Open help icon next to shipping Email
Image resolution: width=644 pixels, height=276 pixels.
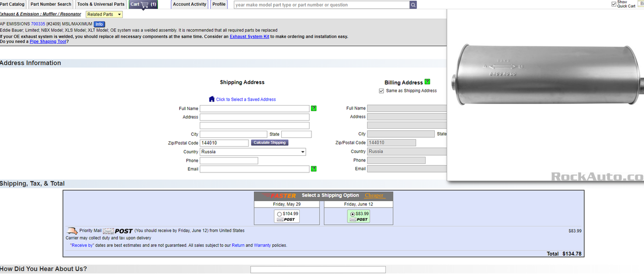click(x=313, y=168)
